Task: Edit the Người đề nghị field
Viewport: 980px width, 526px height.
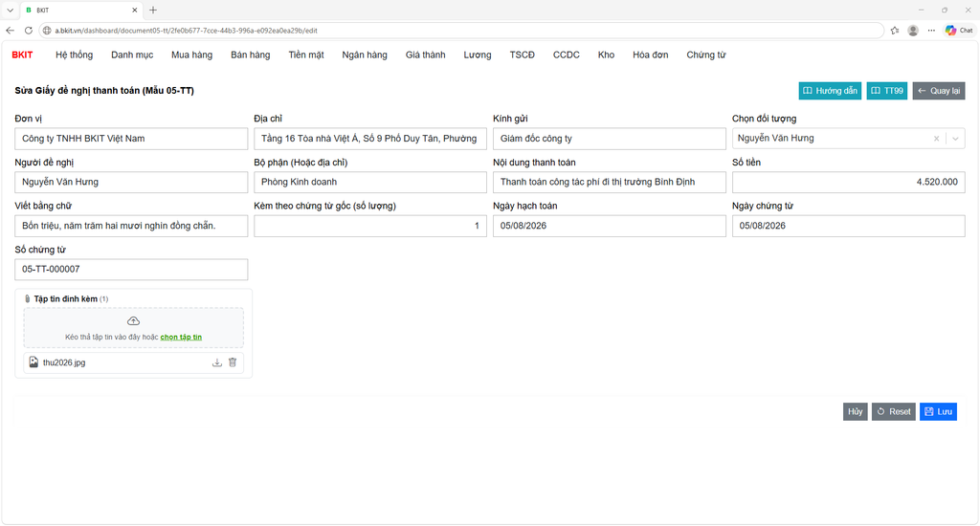Action: pos(131,183)
